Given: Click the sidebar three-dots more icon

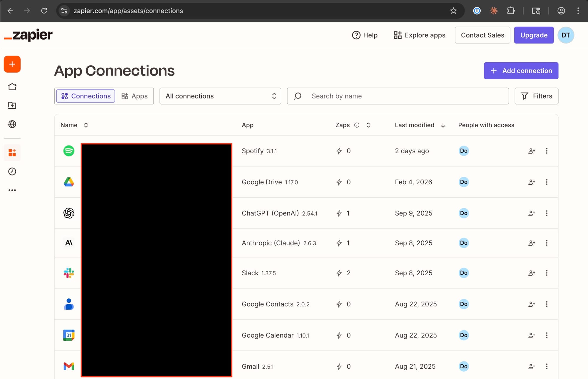Looking at the screenshot, I should (x=12, y=190).
